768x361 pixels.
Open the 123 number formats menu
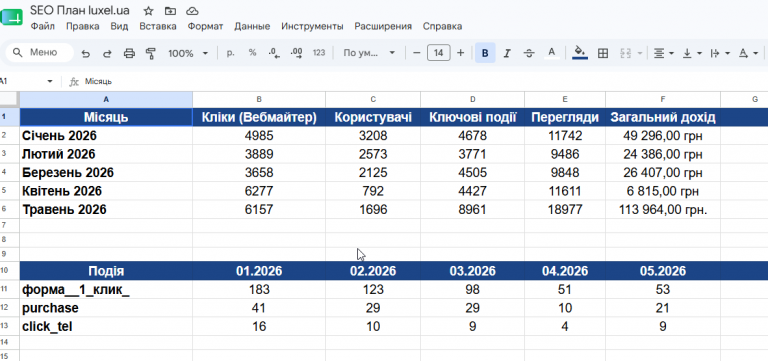tap(319, 53)
